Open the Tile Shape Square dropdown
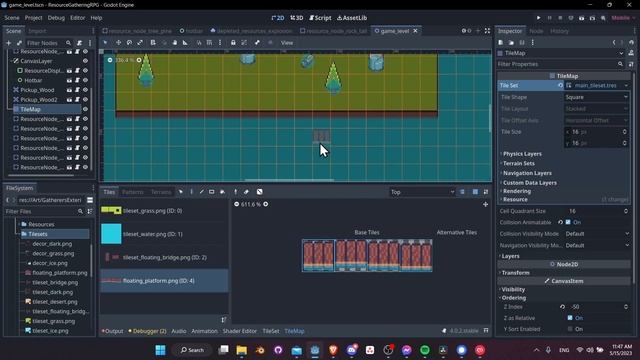Screen dimensions: 640x360 (596, 97)
